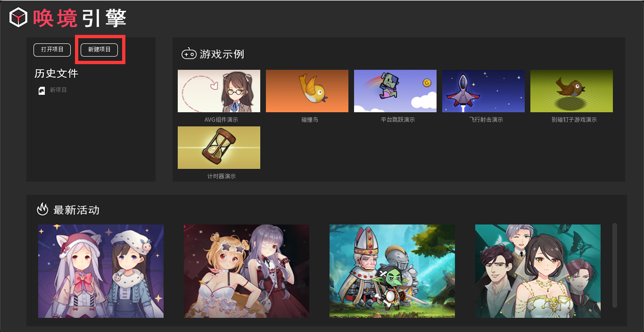This screenshot has width=644, height=332.
Task: Click the flame icon beside 最新活动
Action: point(43,209)
